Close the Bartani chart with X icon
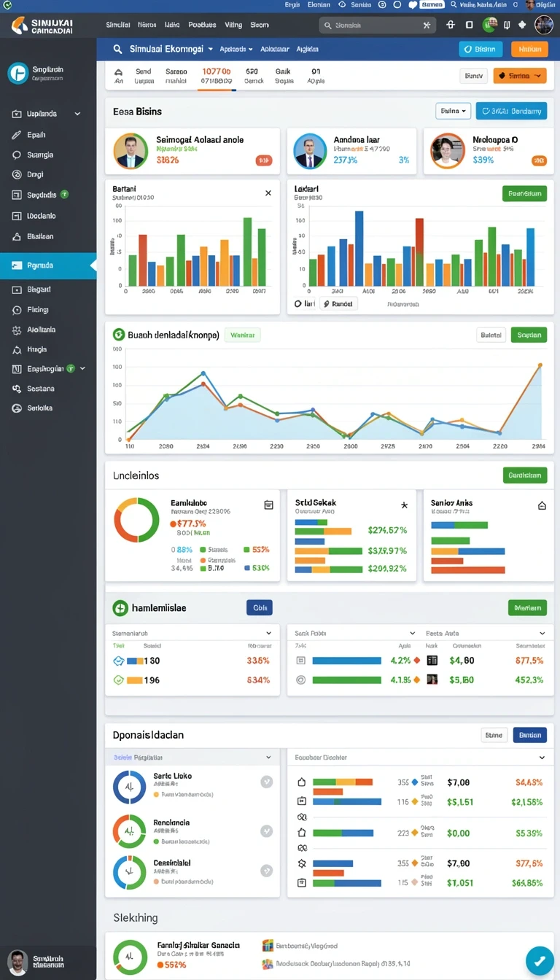The height and width of the screenshot is (980, 560). pyautogui.click(x=268, y=193)
